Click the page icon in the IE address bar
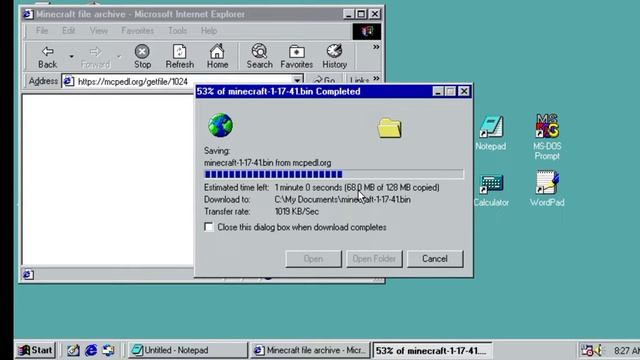640x360 pixels. click(x=69, y=81)
